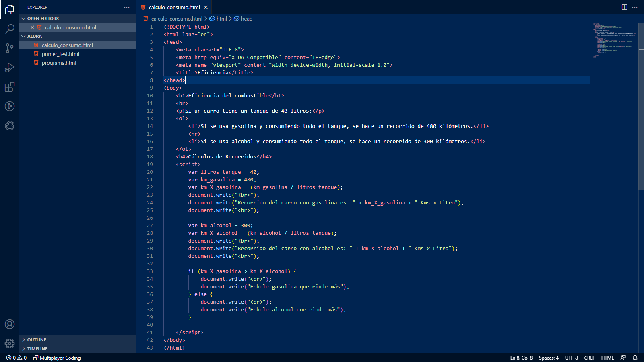Open notifications bell in status bar

(x=635, y=358)
